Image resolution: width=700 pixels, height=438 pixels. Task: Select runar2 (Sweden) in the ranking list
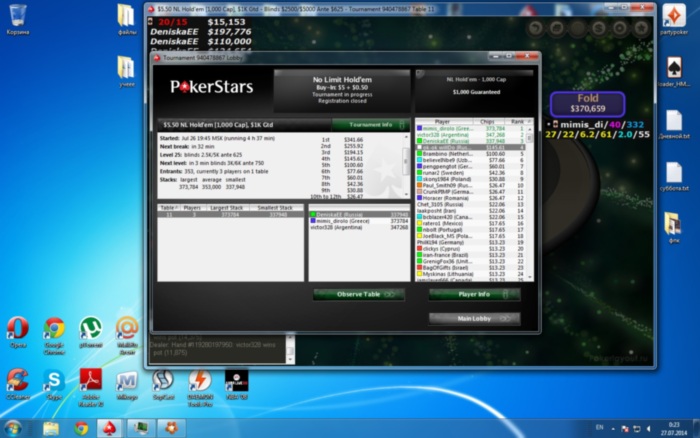tap(471, 172)
